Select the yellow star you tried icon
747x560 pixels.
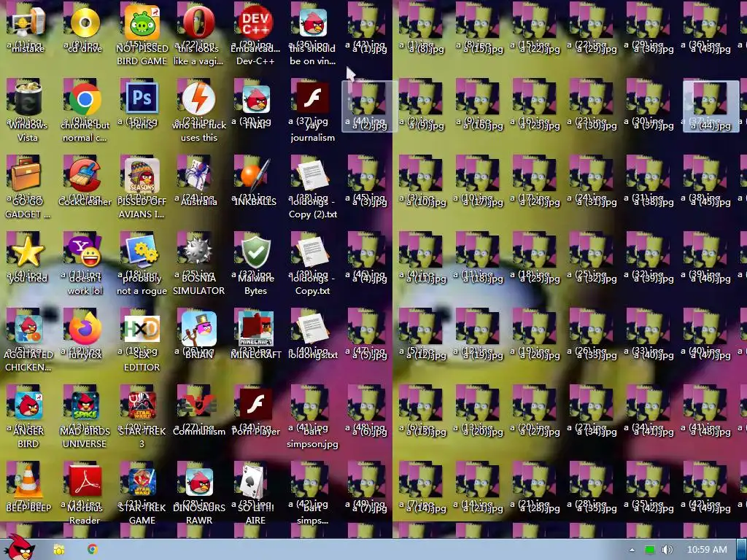point(28,252)
